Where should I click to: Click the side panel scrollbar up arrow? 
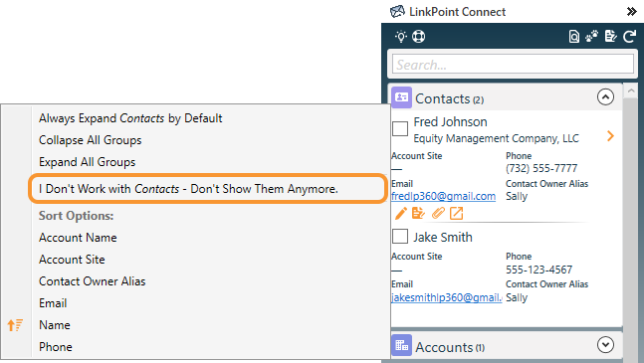pyautogui.click(x=631, y=91)
